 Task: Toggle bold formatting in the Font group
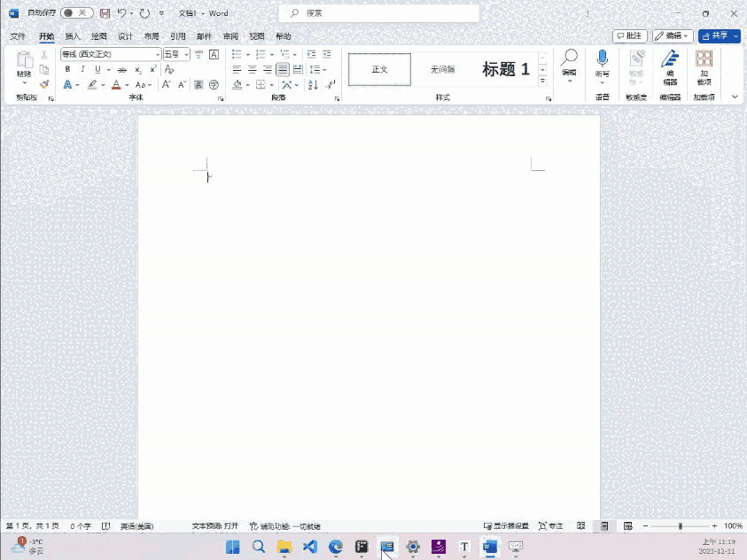[68, 69]
